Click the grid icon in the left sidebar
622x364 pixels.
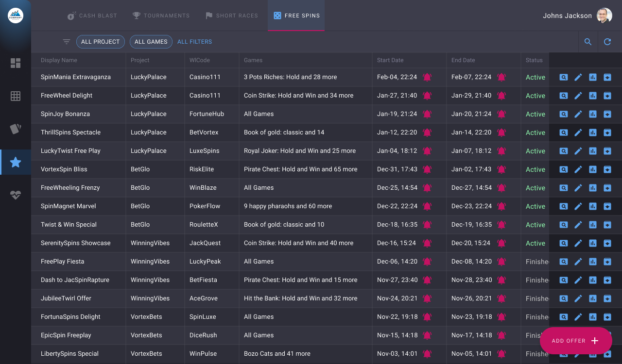(16, 96)
